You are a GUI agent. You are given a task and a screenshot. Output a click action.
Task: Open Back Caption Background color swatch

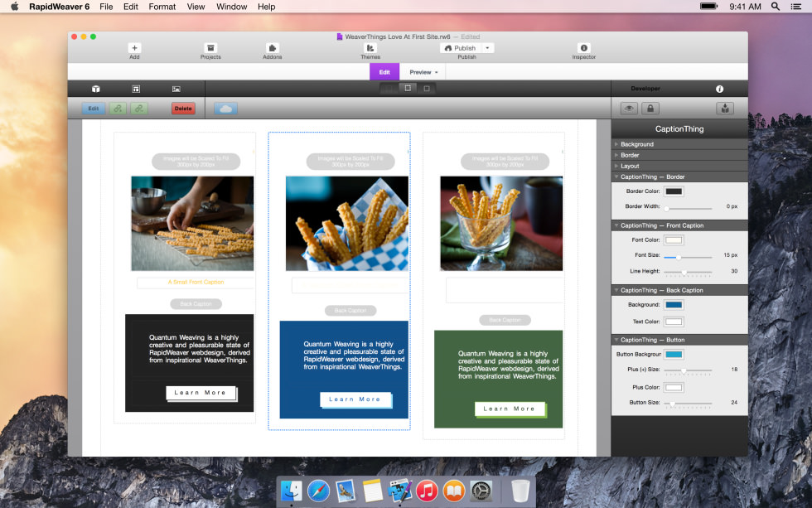pos(674,305)
